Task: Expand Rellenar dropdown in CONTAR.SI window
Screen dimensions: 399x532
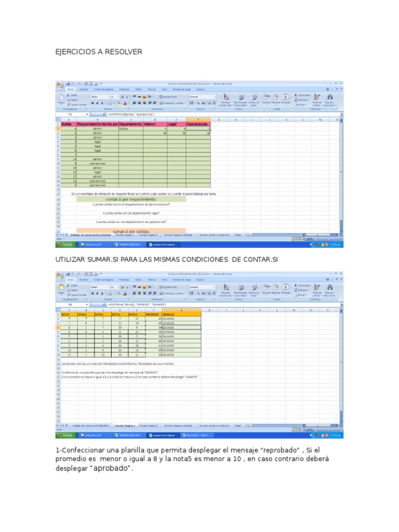Action: (x=309, y=100)
